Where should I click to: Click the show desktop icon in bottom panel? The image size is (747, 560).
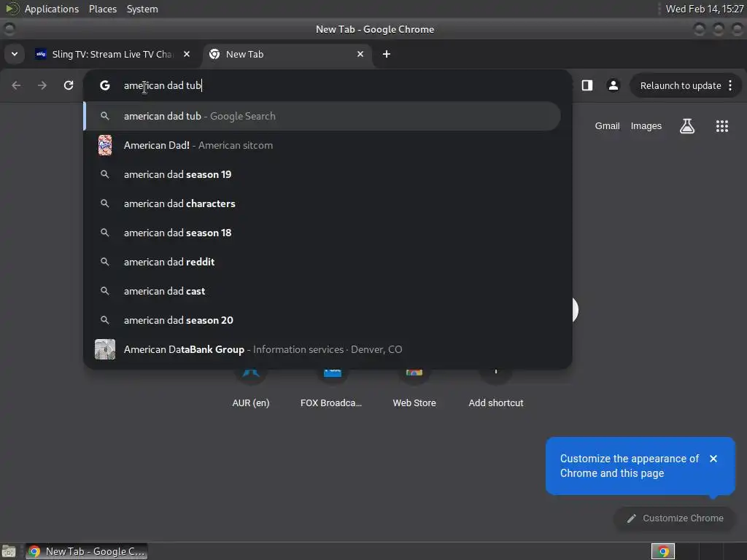point(9,551)
